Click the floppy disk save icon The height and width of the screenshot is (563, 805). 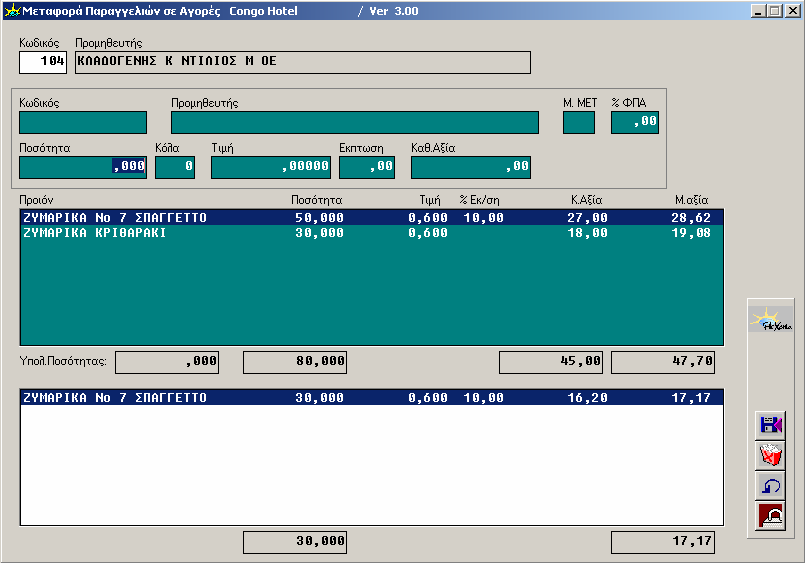(x=770, y=425)
